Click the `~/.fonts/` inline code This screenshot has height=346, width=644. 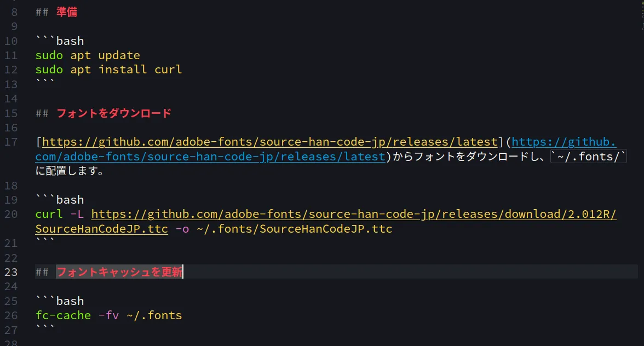click(589, 157)
